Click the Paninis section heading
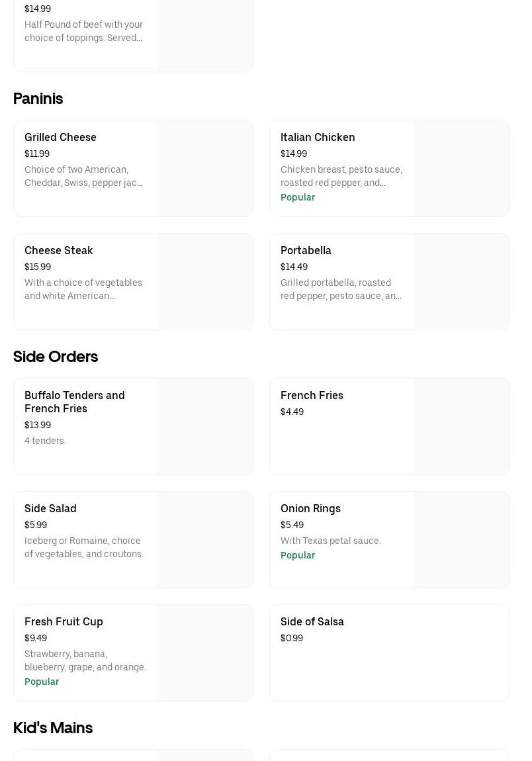The height and width of the screenshot is (761, 532). tap(38, 99)
